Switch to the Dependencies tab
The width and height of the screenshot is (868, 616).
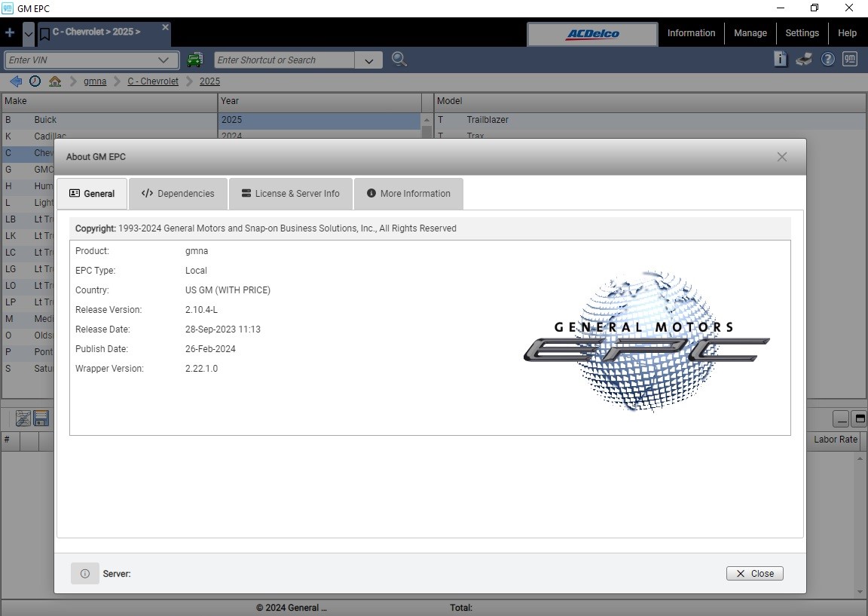[178, 193]
